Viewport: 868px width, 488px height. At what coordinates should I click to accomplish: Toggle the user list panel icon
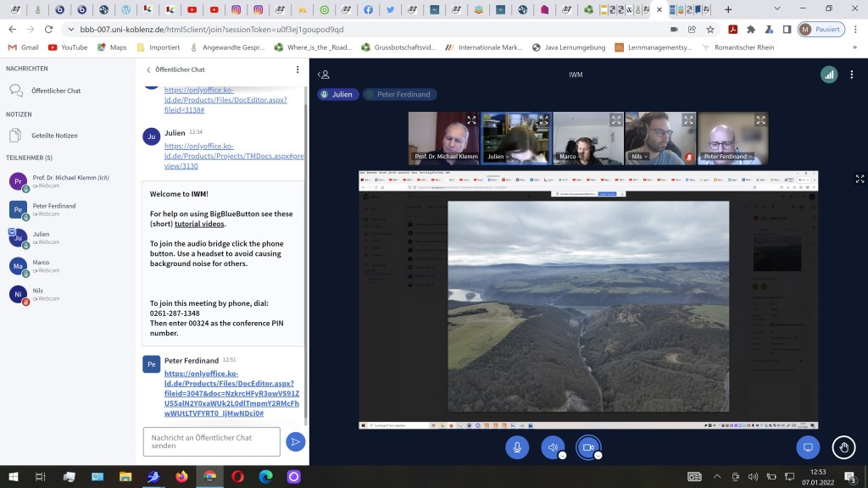click(324, 75)
